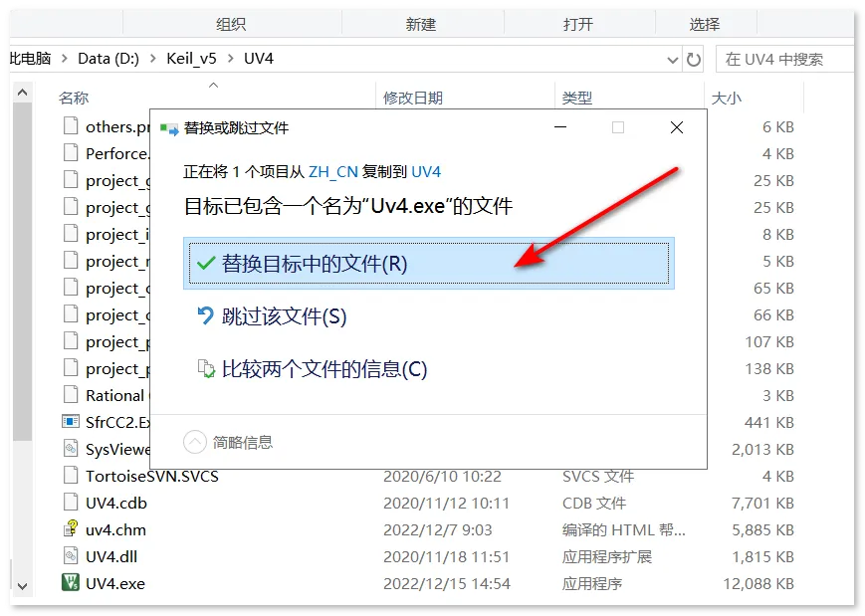Sort by 类型 column header
This screenshot has height=616, width=865.
pos(577,99)
